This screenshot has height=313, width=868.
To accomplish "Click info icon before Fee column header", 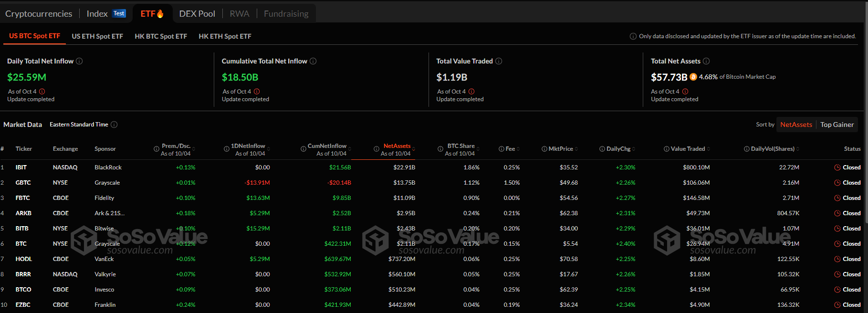I will pos(502,149).
